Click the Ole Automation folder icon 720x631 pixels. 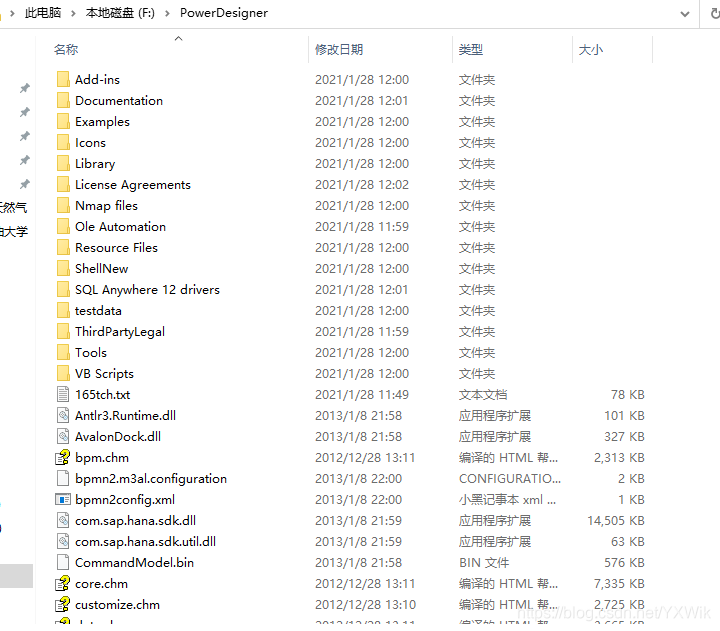(x=63, y=226)
